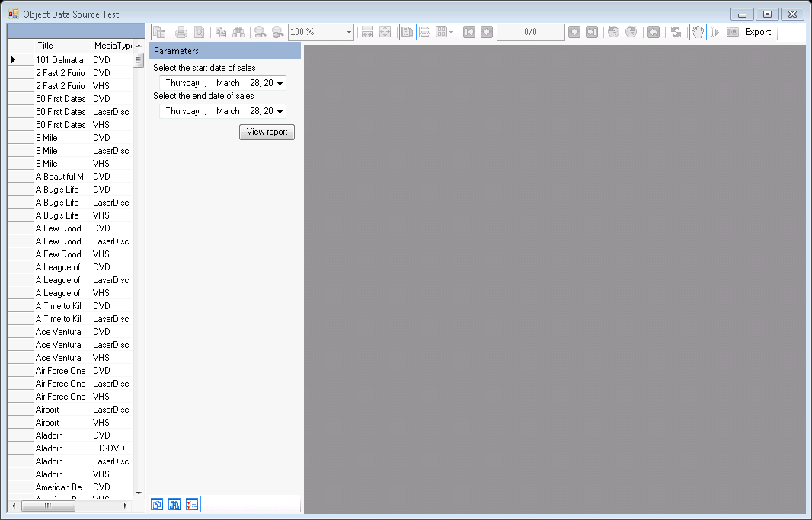Click the Print icon in the toolbar
The height and width of the screenshot is (520, 812).
coord(181,32)
